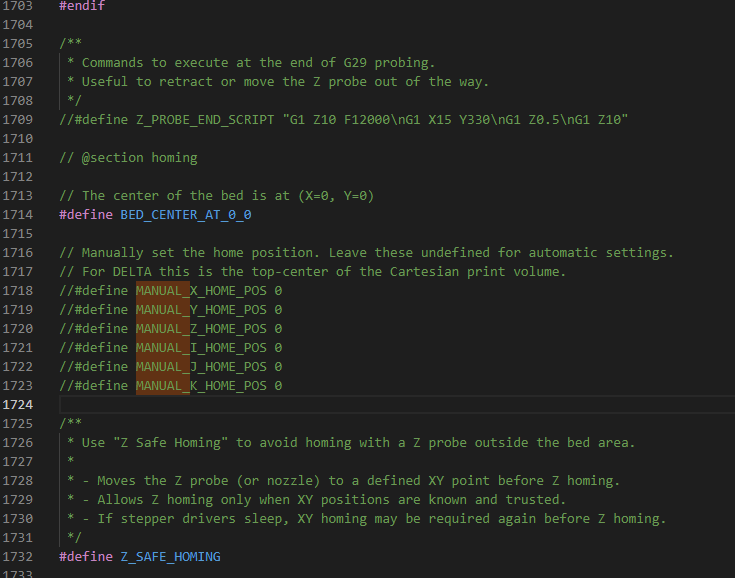Screen dimensions: 735x578
Task: Click the Z_PROBE_END_SCRIPT commented define
Action: 205,120
